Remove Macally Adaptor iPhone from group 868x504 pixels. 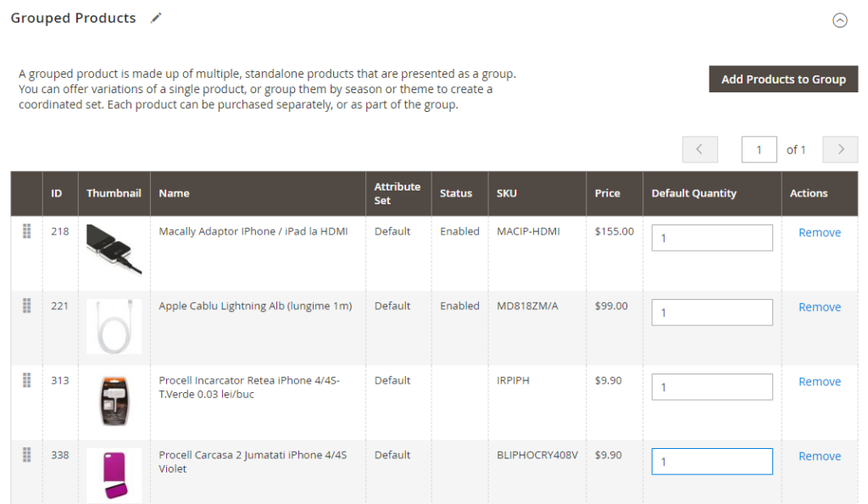click(819, 233)
